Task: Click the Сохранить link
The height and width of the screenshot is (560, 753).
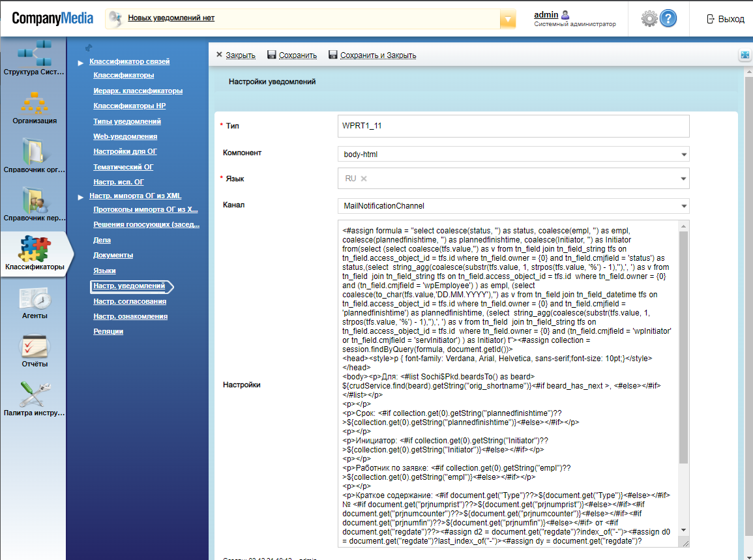Action: [298, 55]
